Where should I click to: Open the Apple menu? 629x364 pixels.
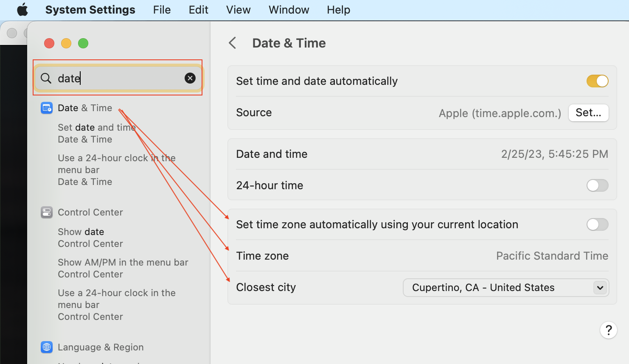22,9
